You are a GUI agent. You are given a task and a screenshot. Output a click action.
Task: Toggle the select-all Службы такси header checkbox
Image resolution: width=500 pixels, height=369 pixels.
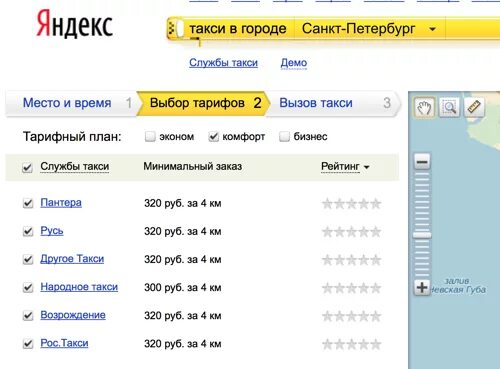27,167
